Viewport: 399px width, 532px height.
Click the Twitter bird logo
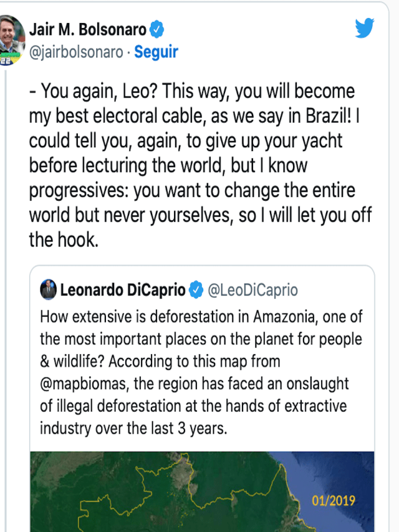pos(365,29)
